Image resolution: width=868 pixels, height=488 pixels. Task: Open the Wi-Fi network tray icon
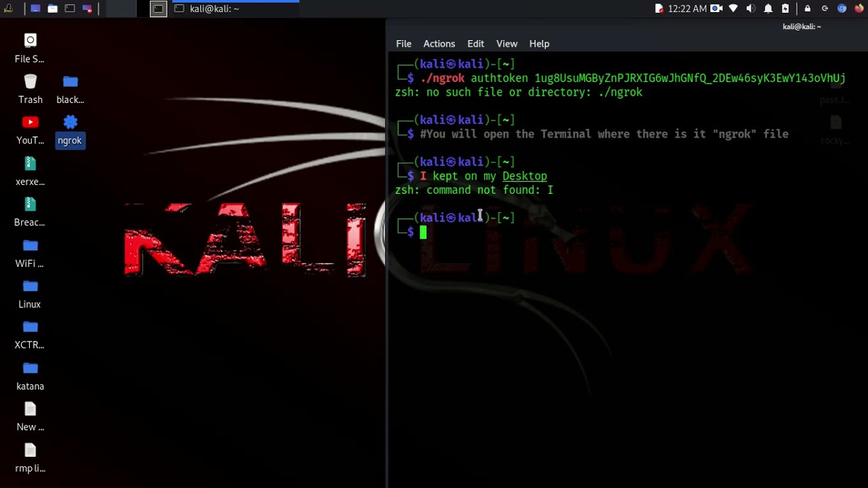pos(733,9)
